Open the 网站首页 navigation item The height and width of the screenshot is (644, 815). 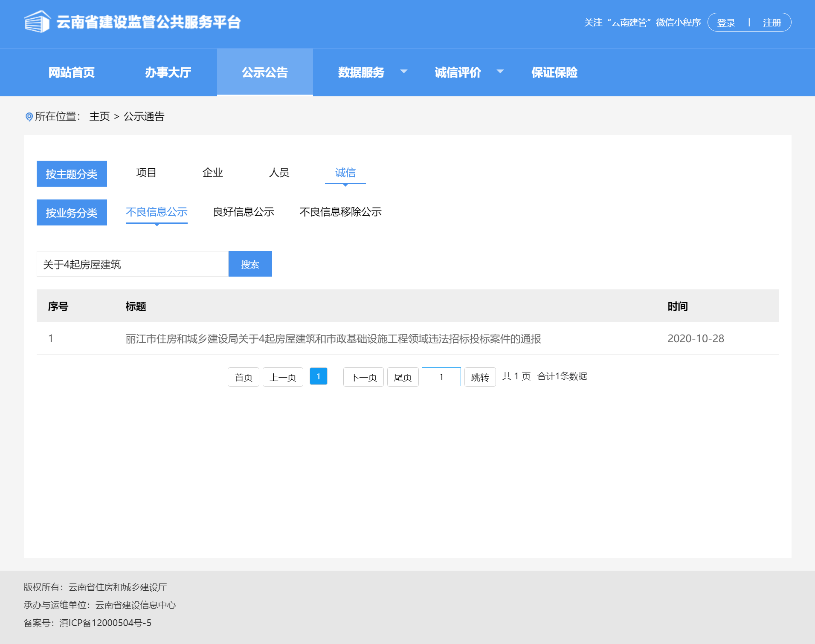click(72, 72)
